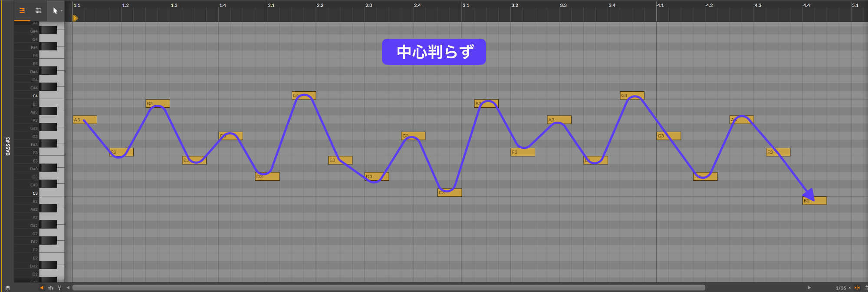Select the pointer tool
Viewport: 868px width, 292px height.
tap(55, 11)
